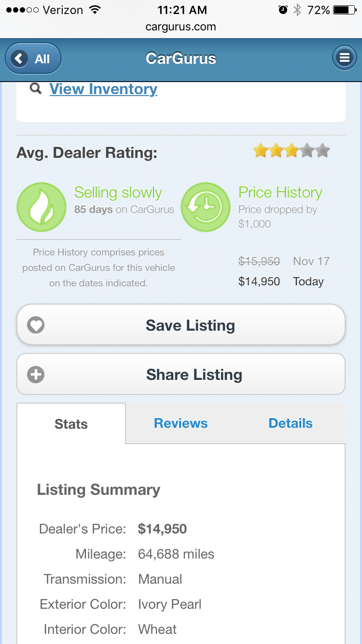Tap the green flame Selling slowly icon
Screen dimensions: 362x644
(x=42, y=207)
